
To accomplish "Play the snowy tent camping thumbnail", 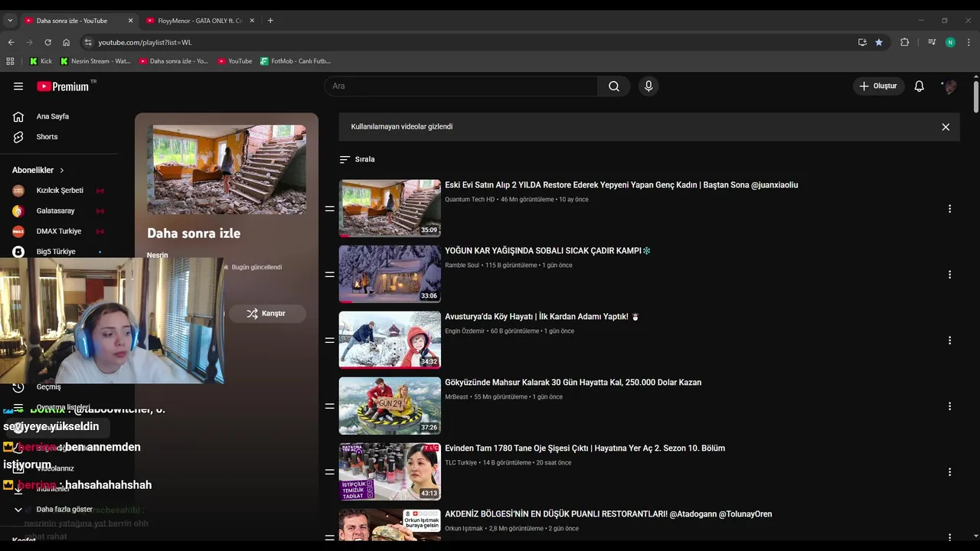I will [x=390, y=274].
